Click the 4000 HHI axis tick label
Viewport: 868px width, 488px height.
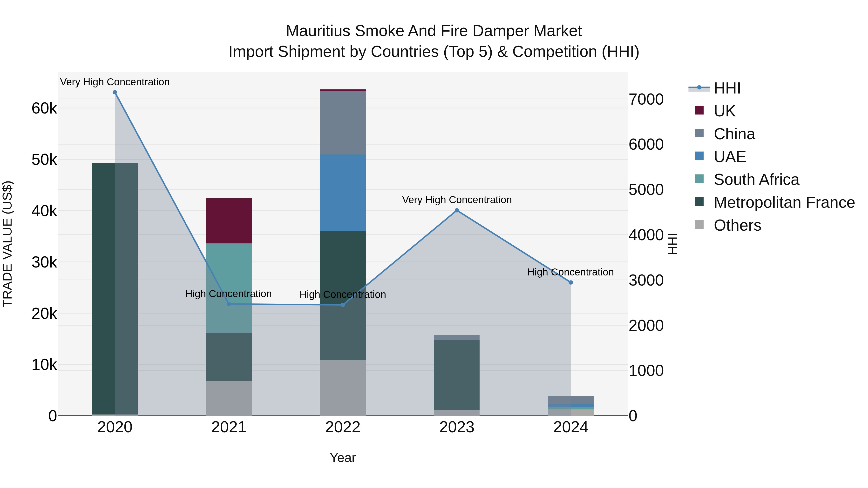646,235
